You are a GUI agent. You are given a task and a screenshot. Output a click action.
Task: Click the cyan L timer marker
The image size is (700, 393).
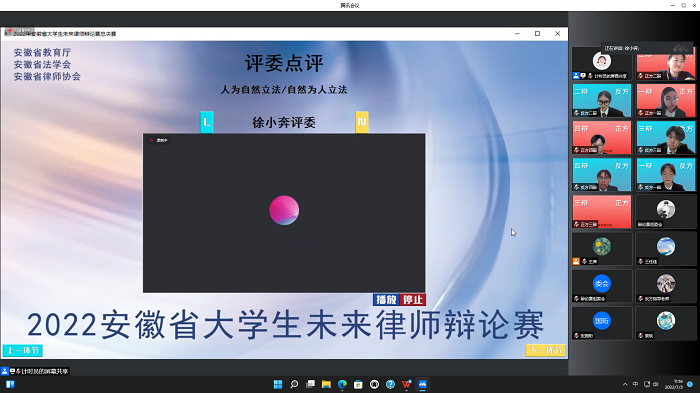pyautogui.click(x=207, y=122)
